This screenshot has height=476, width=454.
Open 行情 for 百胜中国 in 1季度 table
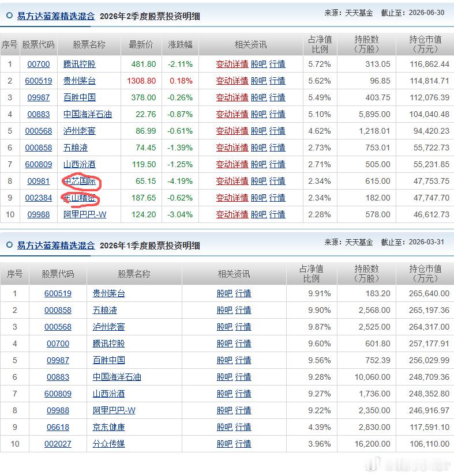point(243,360)
